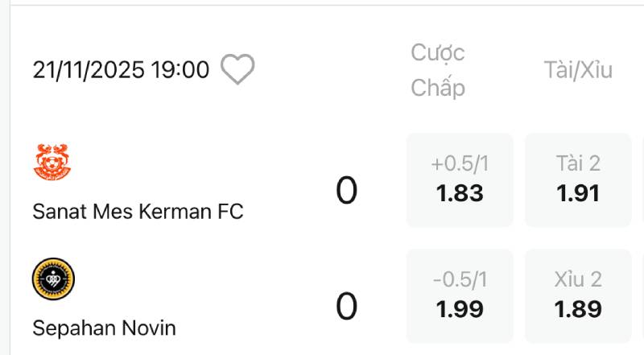644x355 pixels.
Task: Open the Sanat Mes Kerman FC team name
Action: pyautogui.click(x=138, y=211)
